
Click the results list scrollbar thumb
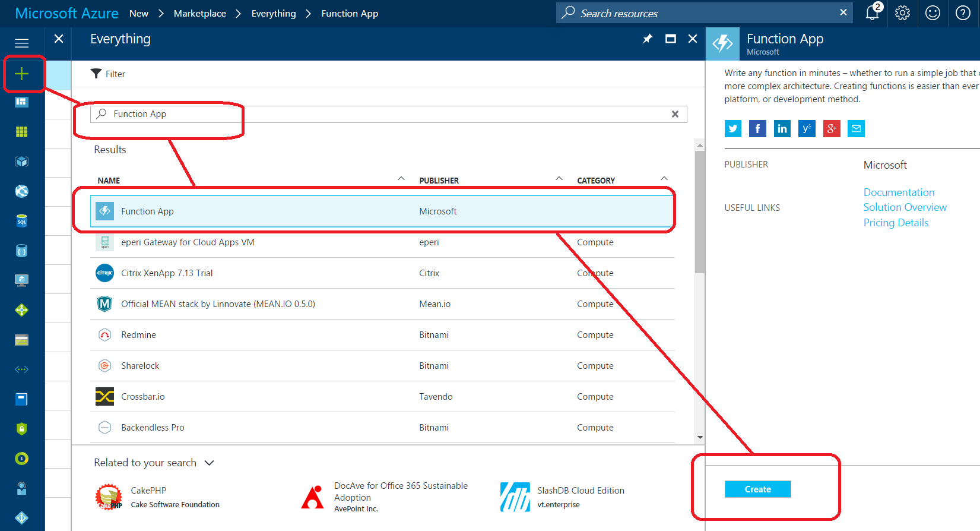tap(700, 211)
